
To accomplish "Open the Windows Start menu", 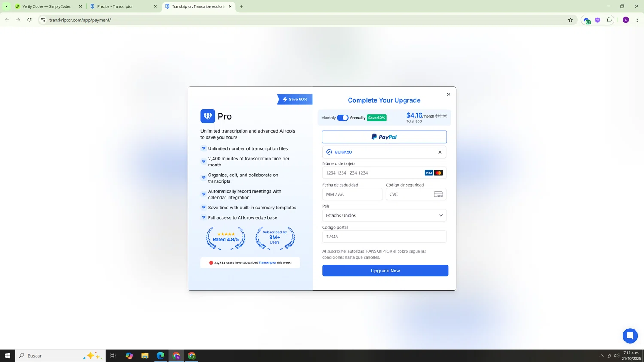I will 7,356.
